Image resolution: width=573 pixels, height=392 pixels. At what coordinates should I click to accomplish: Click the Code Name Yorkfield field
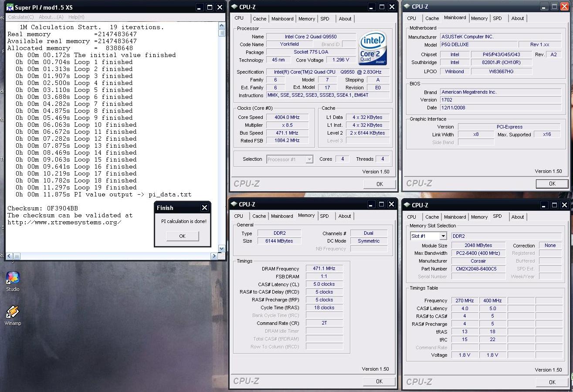(289, 44)
